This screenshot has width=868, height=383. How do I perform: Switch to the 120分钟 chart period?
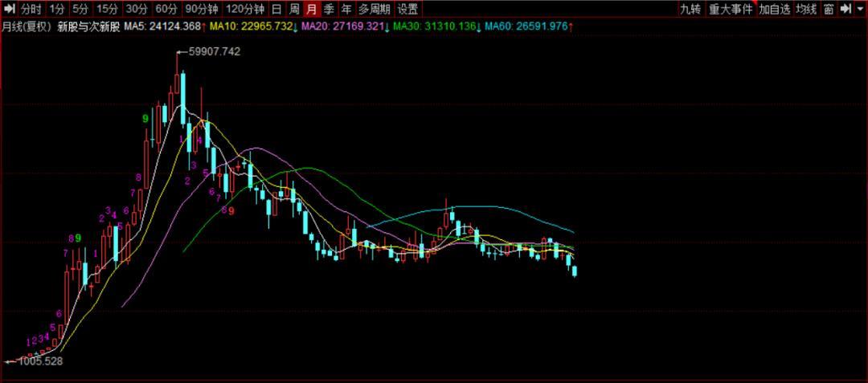pyautogui.click(x=244, y=10)
